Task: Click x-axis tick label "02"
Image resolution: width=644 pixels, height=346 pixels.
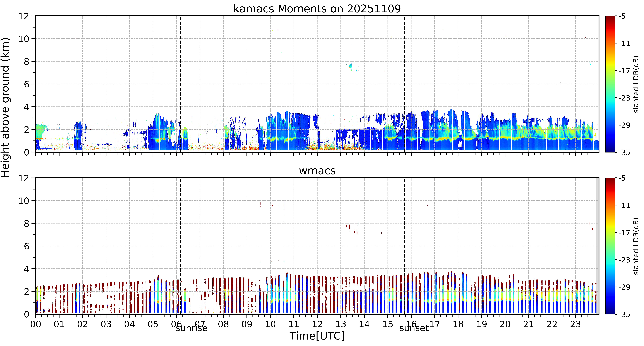Action: pyautogui.click(x=83, y=324)
